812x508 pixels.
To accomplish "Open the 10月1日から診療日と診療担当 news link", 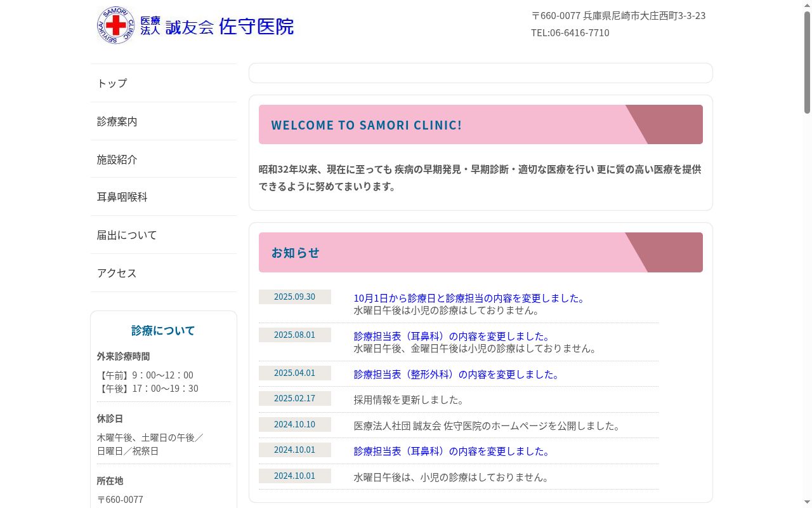I will tap(470, 298).
